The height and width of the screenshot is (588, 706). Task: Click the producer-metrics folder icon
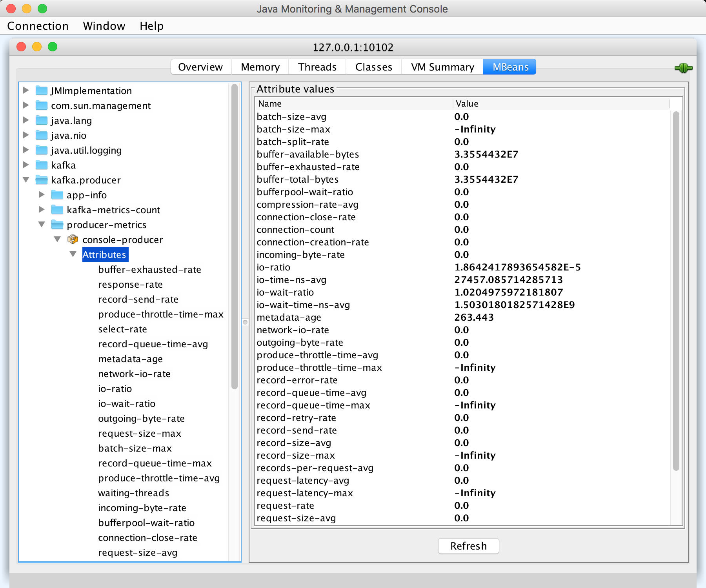57,225
